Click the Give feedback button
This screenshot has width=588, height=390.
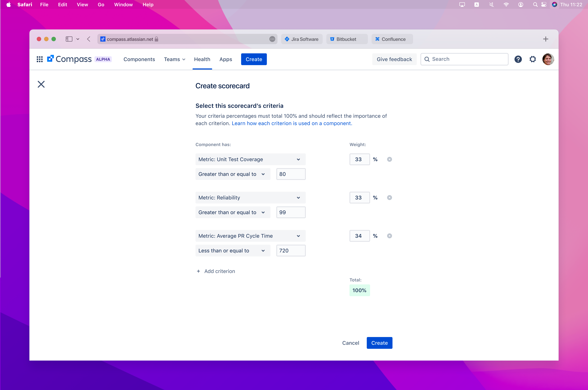(394, 59)
